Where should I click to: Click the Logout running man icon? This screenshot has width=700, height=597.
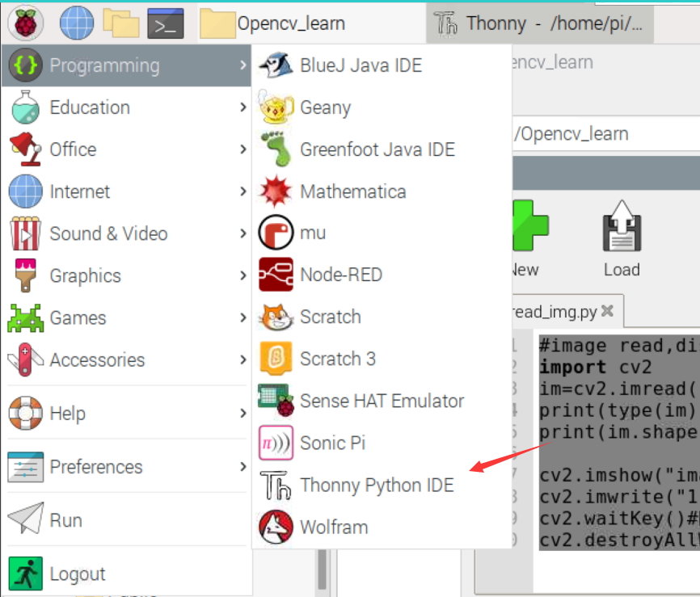(25, 574)
